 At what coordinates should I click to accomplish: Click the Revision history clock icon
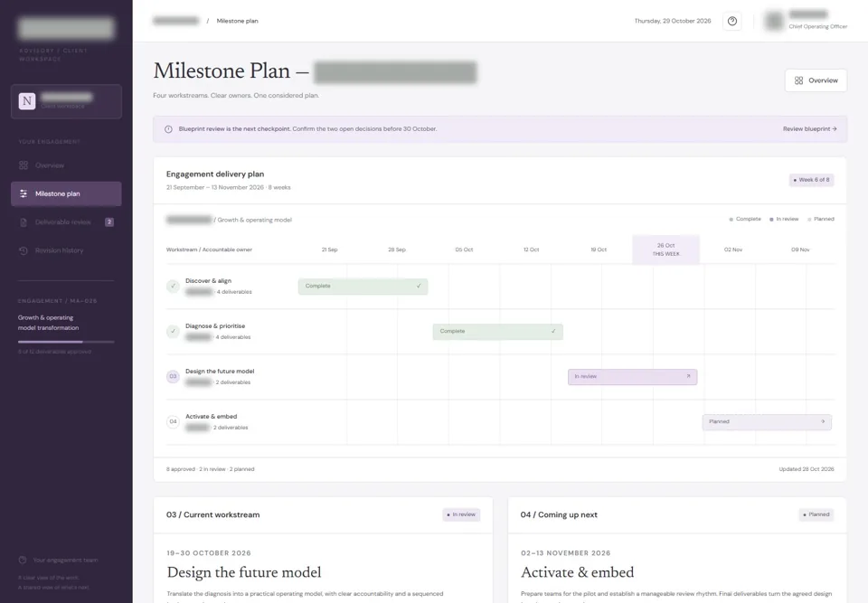[24, 250]
